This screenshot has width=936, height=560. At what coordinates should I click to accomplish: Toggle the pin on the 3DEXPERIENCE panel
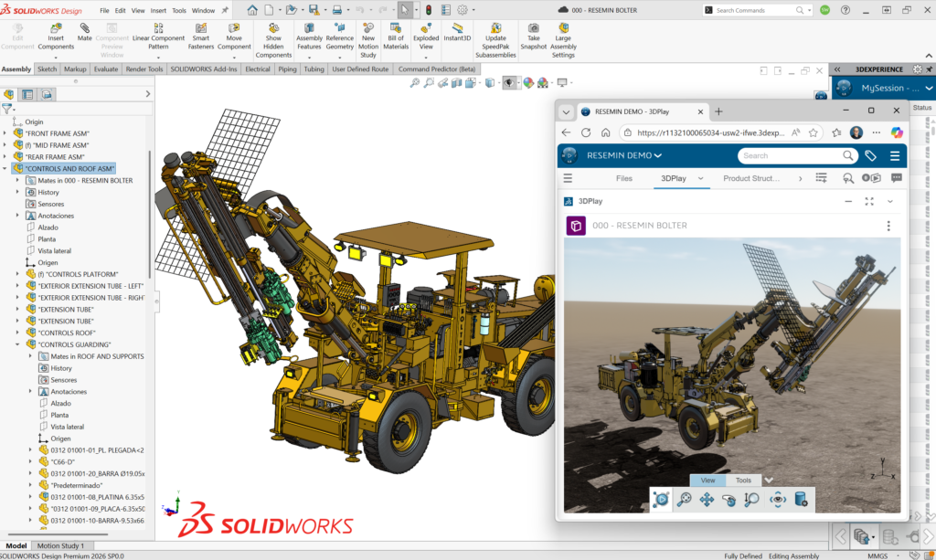coord(929,69)
